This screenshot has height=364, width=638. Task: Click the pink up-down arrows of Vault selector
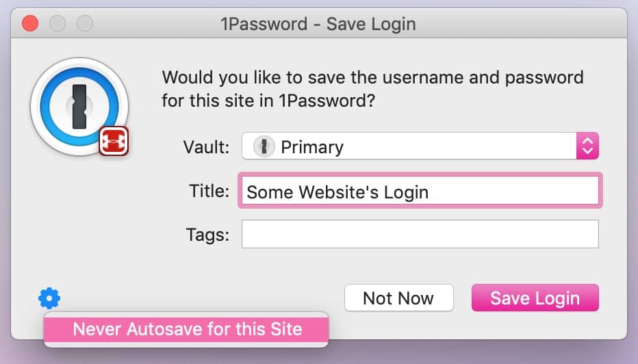click(587, 146)
